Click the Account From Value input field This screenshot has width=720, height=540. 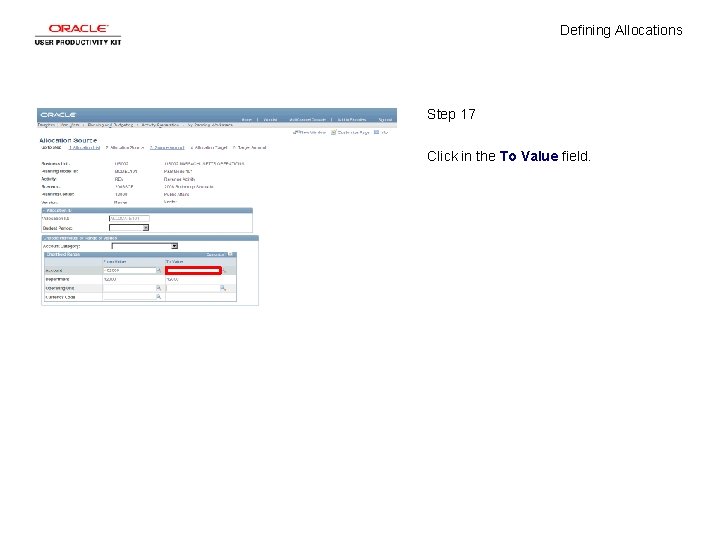click(x=129, y=270)
